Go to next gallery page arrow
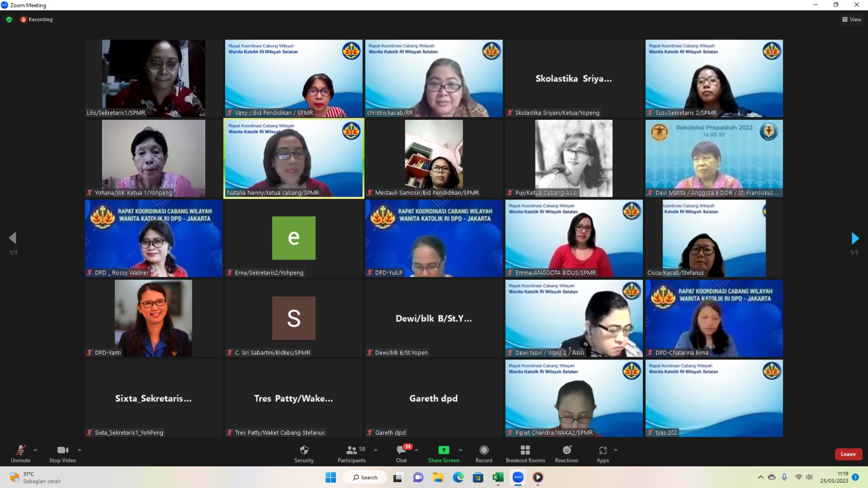The height and width of the screenshot is (488, 868). (854, 238)
